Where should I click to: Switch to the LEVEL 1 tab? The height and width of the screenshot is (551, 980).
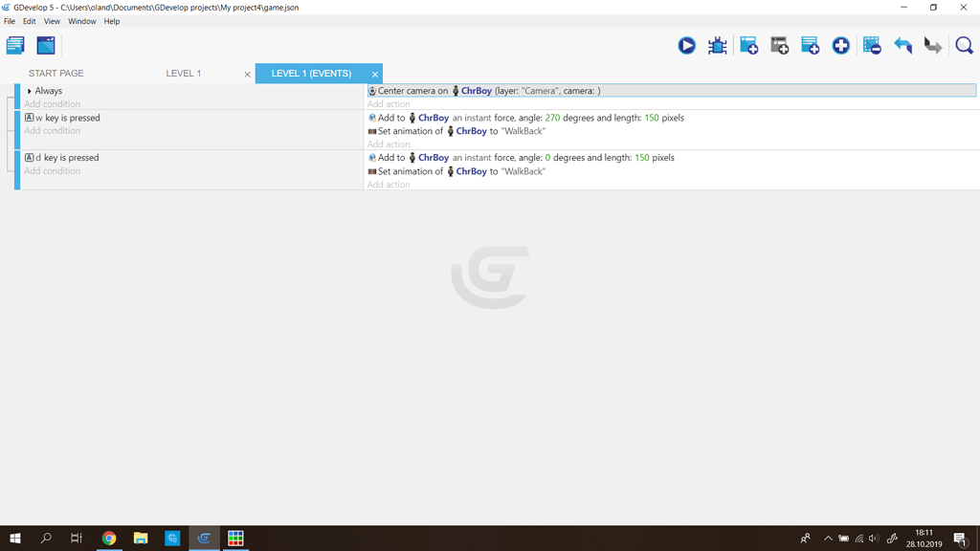pos(183,73)
